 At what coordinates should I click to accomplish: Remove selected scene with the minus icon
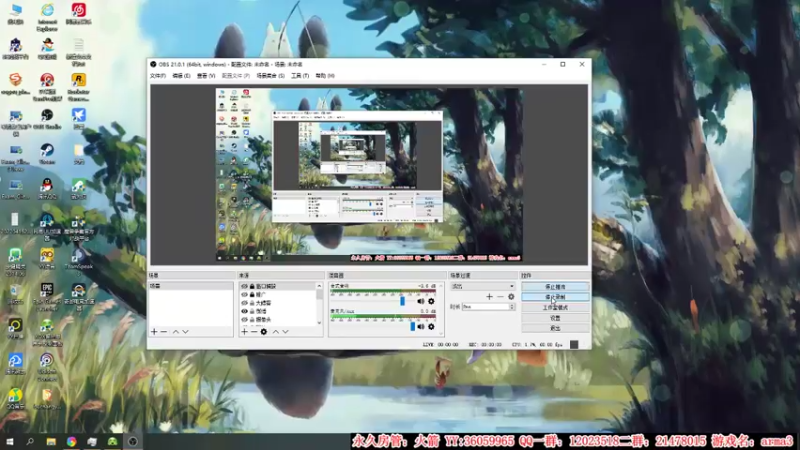[164, 332]
